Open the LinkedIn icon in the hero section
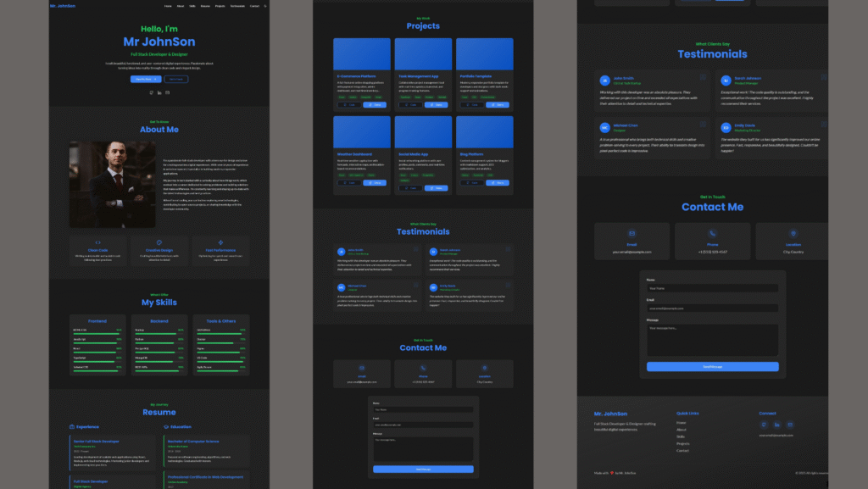Screen dimensions: 868x489 tap(159, 92)
